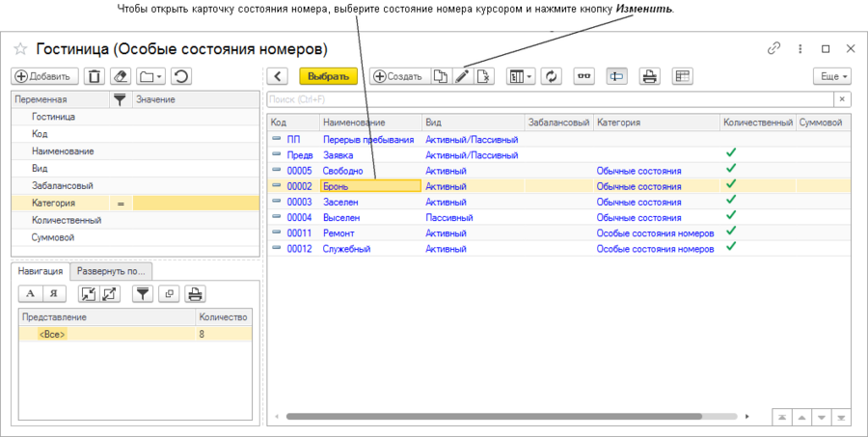
Task: Open the list view mode dropdown
Action: point(521,76)
